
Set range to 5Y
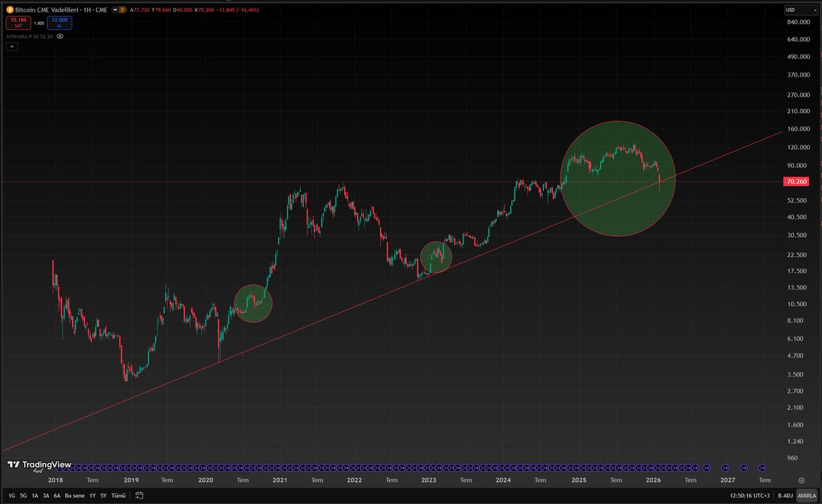103,495
